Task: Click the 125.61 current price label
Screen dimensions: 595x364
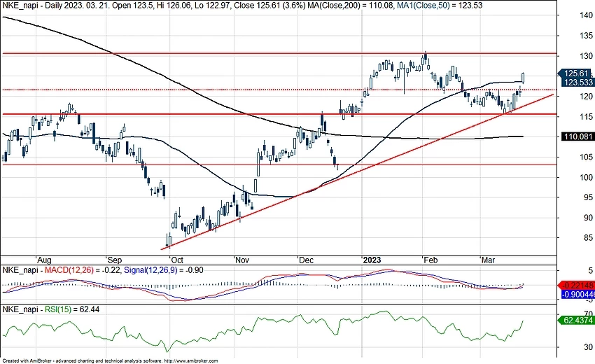Action: 576,73
